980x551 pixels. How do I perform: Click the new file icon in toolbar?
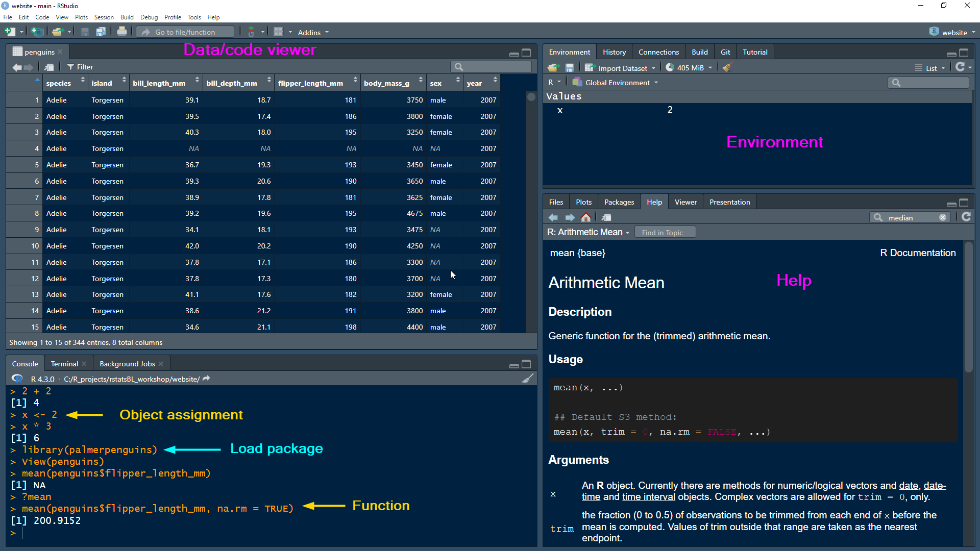point(10,32)
